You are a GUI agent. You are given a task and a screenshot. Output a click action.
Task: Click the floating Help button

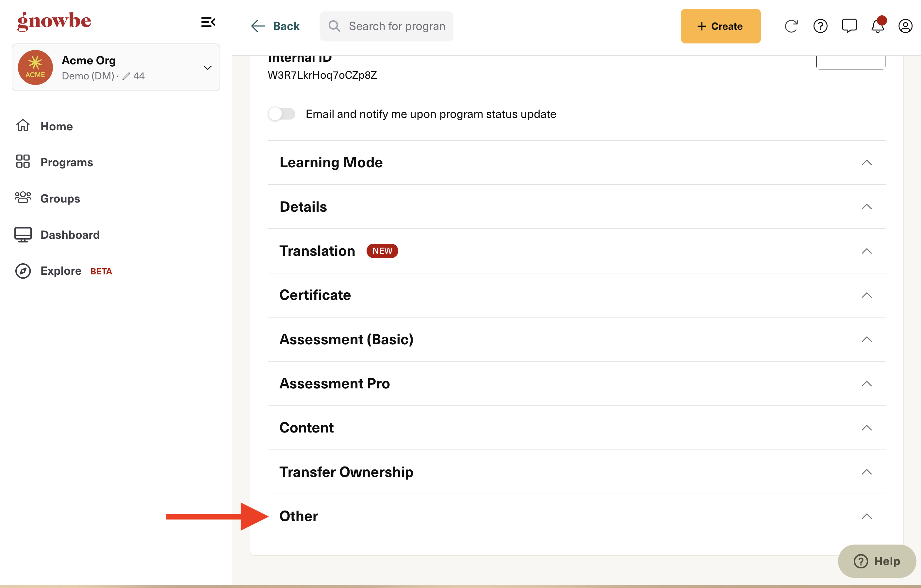[877, 561]
